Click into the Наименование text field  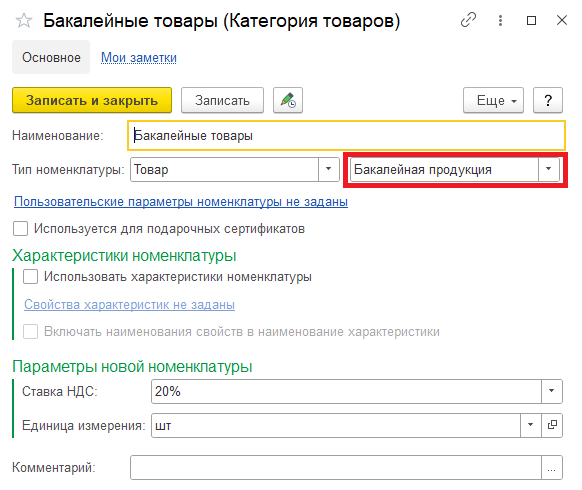[x=347, y=135]
